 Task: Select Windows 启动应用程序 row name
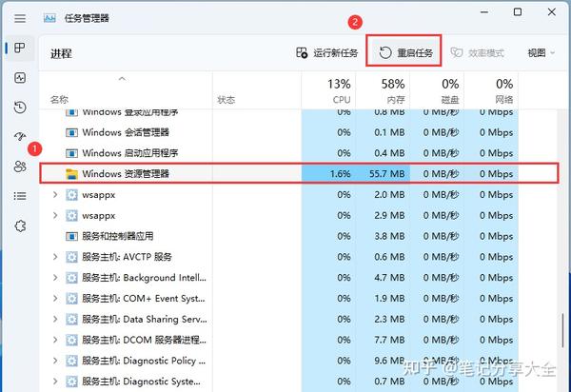click(130, 153)
